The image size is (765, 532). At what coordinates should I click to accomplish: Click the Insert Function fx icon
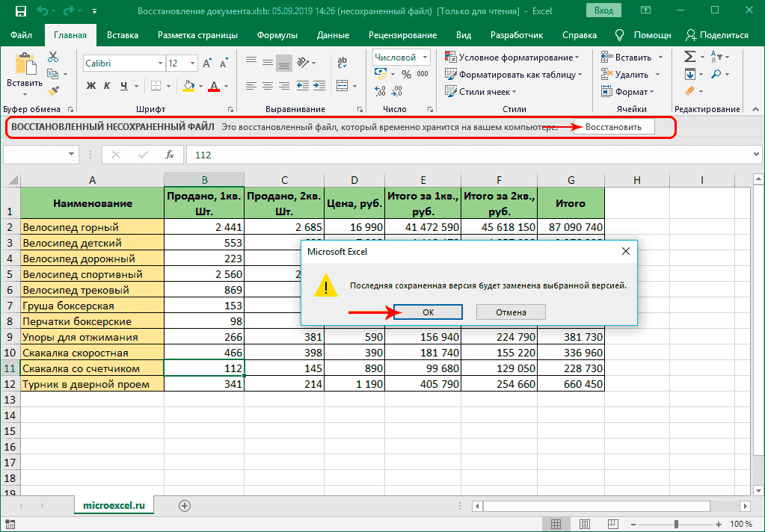pyautogui.click(x=170, y=155)
